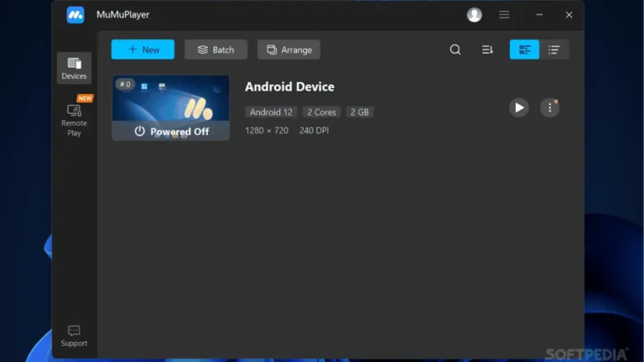Click the Android 12 tag

click(x=271, y=112)
